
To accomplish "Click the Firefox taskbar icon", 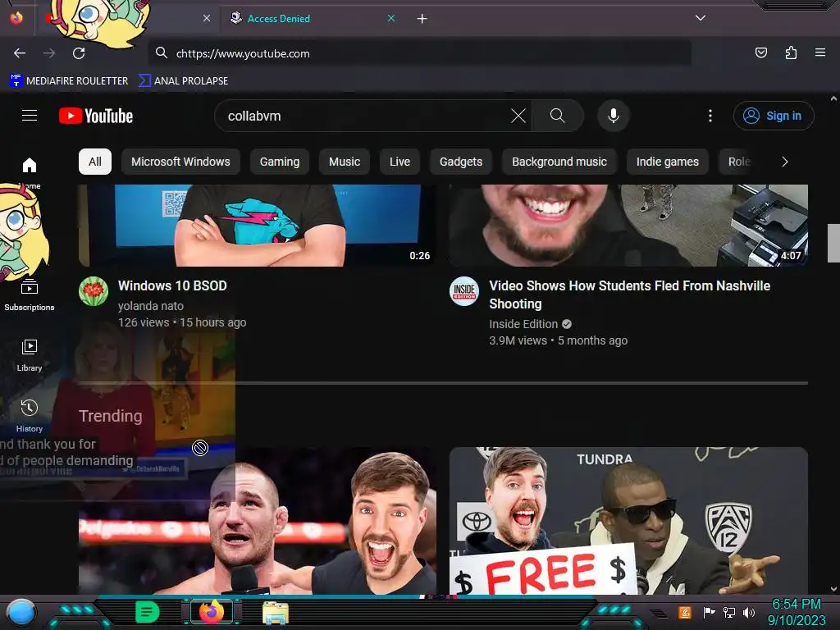I will (212, 612).
